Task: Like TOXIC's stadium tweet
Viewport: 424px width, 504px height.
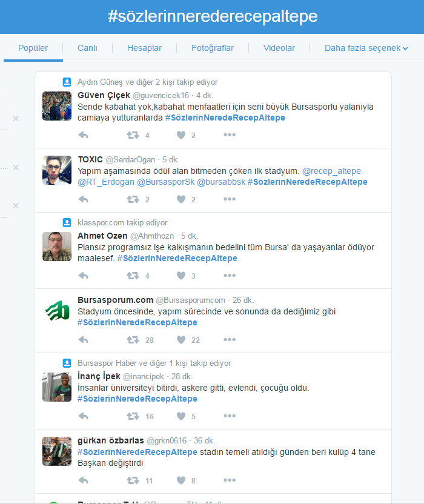Action: pyautogui.click(x=181, y=199)
